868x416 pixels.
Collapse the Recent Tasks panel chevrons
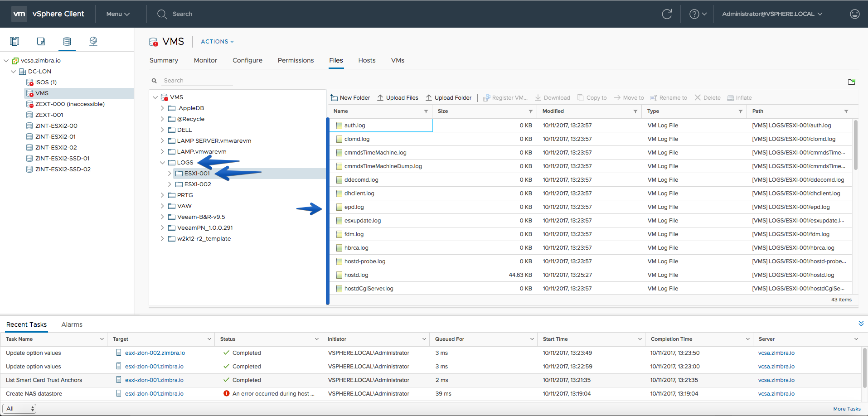click(x=861, y=324)
